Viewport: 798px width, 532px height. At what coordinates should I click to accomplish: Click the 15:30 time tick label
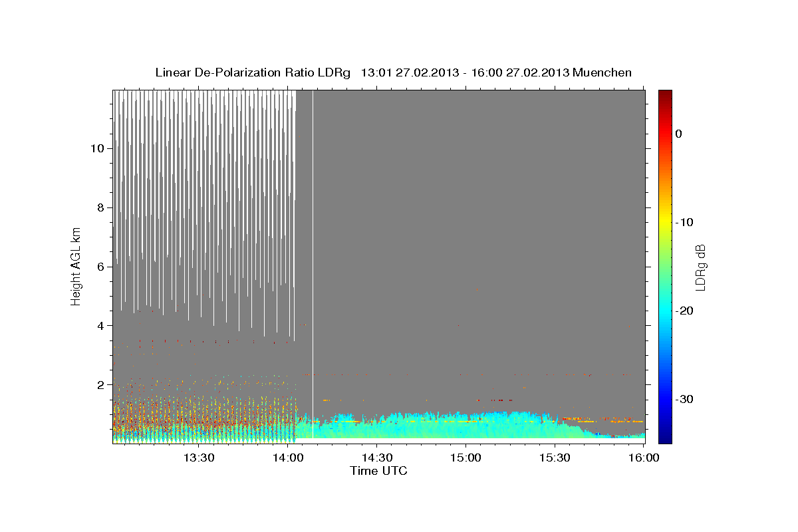click(555, 458)
